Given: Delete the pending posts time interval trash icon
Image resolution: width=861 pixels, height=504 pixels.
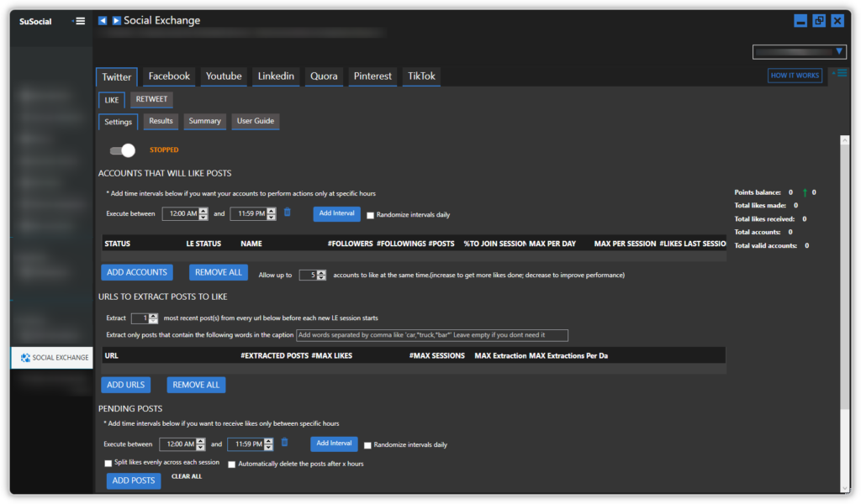Looking at the screenshot, I should (284, 442).
